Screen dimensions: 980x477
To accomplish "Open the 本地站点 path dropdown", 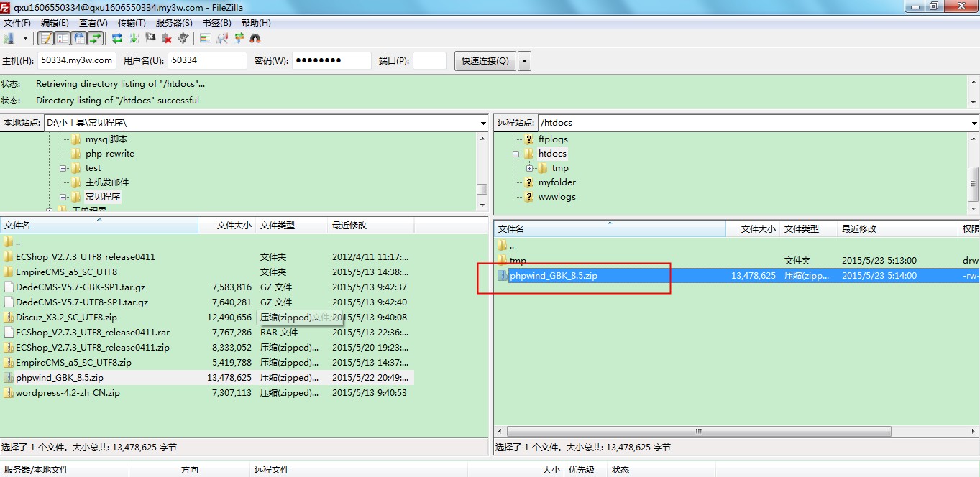I will (483, 123).
